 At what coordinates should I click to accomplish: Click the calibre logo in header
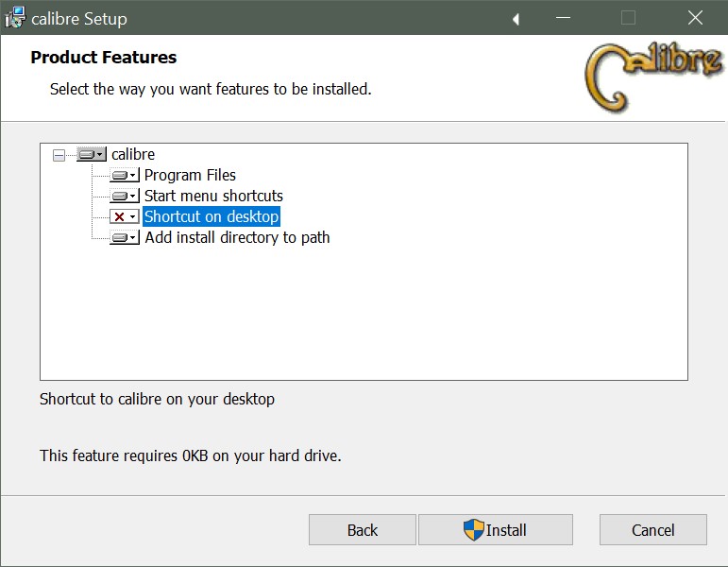653,77
